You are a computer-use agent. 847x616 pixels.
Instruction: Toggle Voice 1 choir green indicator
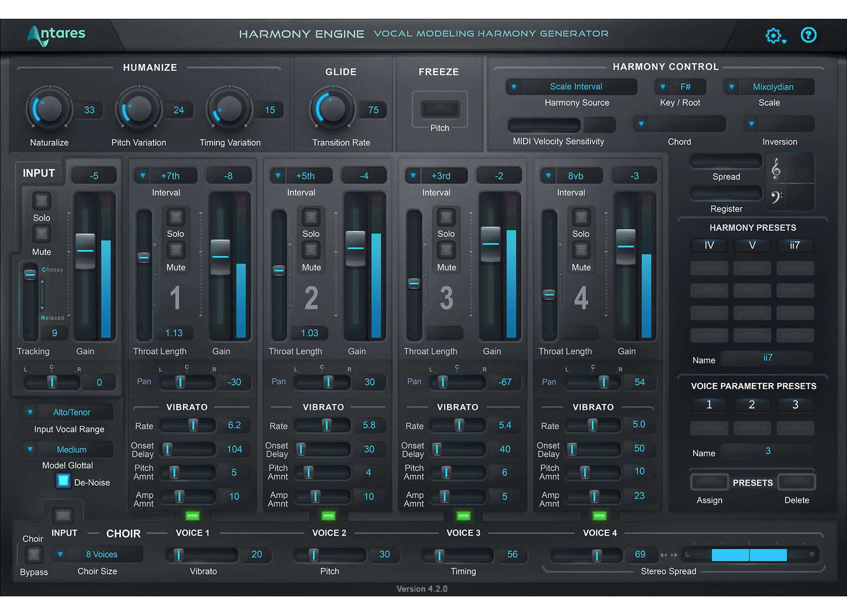pos(192,516)
